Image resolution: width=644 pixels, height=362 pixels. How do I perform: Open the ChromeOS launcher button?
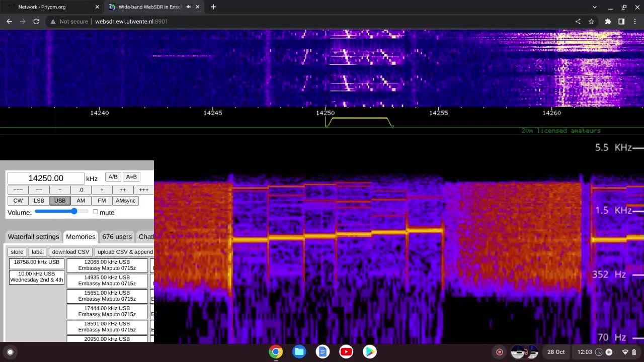[x=10, y=352]
